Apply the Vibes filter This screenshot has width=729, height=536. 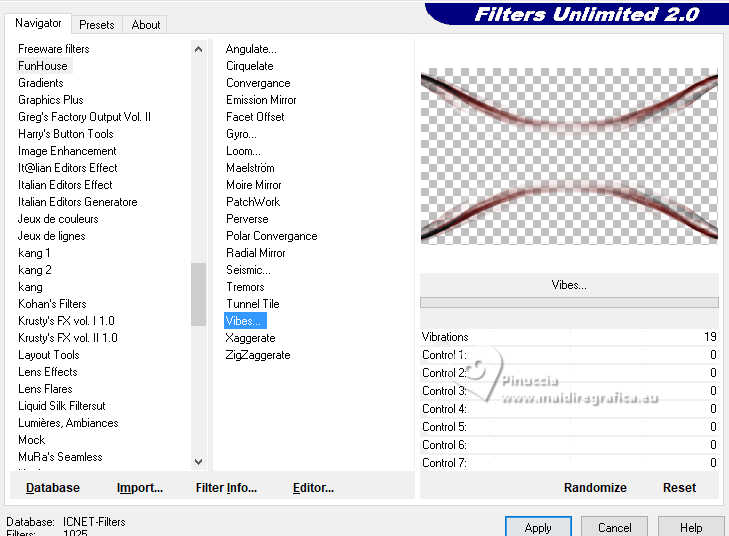[x=538, y=527]
